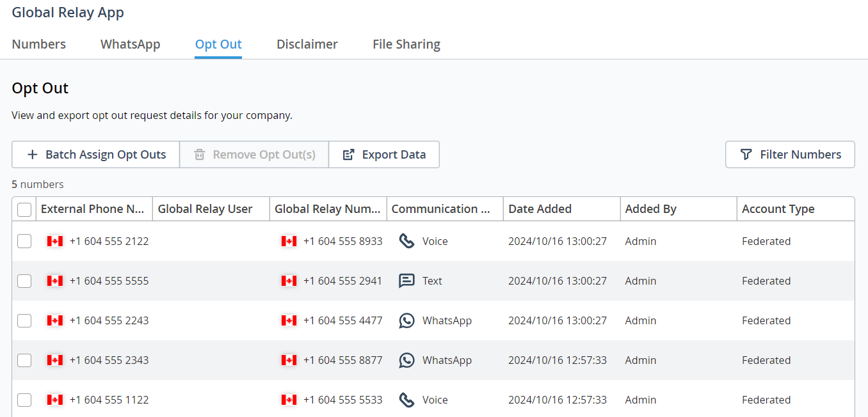The height and width of the screenshot is (417, 868).
Task: Click Canada flag beside external +1 604 555 5555
Action: click(x=55, y=281)
